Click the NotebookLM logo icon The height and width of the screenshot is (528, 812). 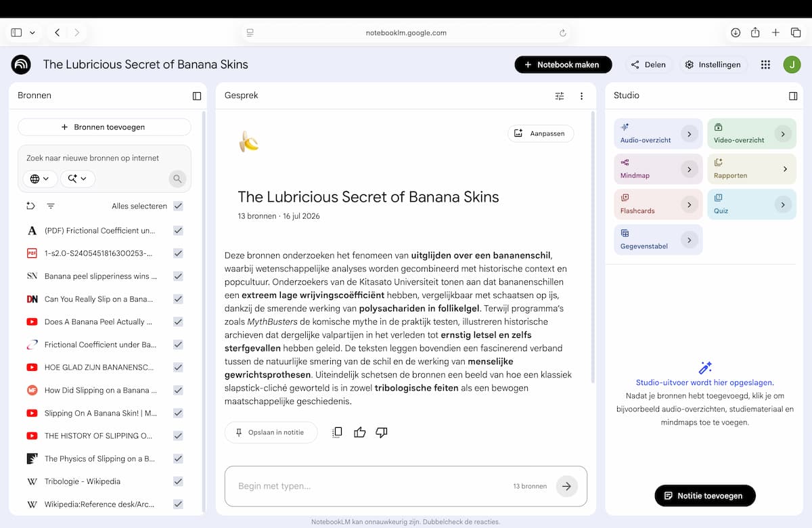[x=21, y=64]
